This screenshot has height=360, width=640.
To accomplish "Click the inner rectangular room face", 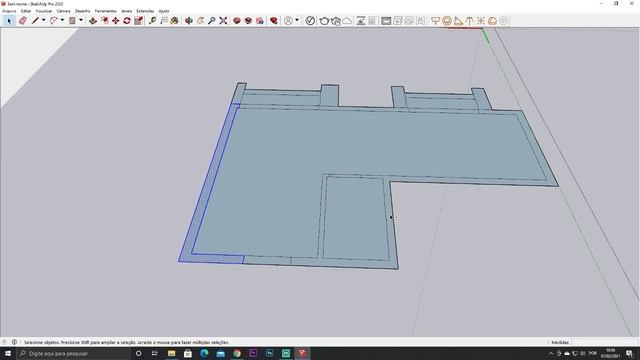I will [x=356, y=218].
